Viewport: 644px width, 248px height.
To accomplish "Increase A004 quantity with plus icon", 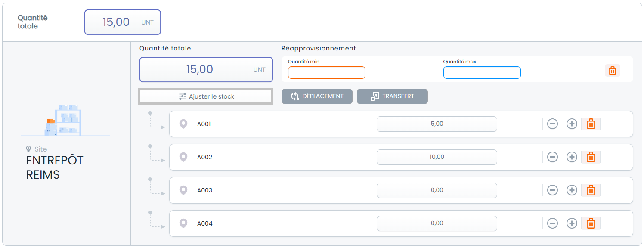I will (572, 223).
